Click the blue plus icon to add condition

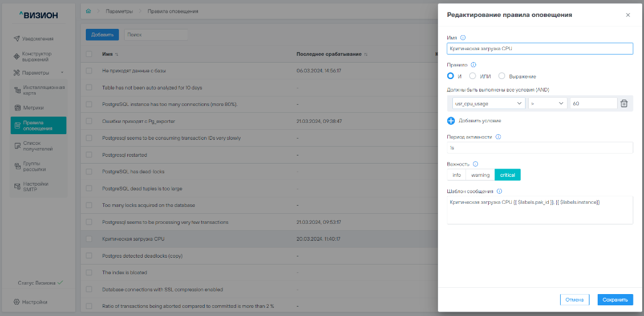[451, 120]
